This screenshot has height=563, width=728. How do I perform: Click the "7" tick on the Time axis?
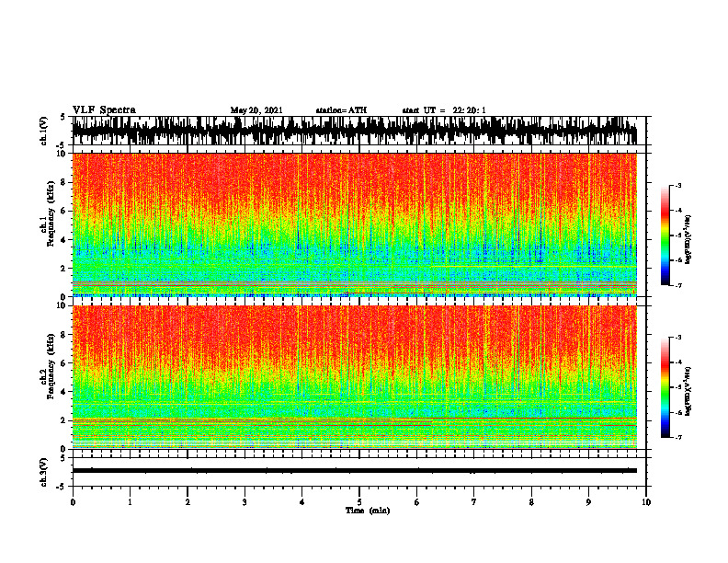[474, 502]
